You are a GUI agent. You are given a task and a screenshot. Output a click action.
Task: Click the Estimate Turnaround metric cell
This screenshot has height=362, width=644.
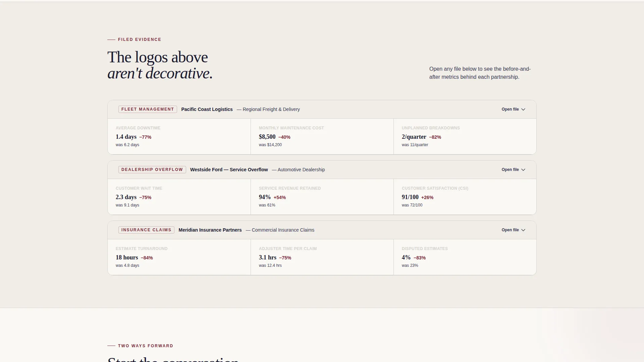tap(179, 257)
